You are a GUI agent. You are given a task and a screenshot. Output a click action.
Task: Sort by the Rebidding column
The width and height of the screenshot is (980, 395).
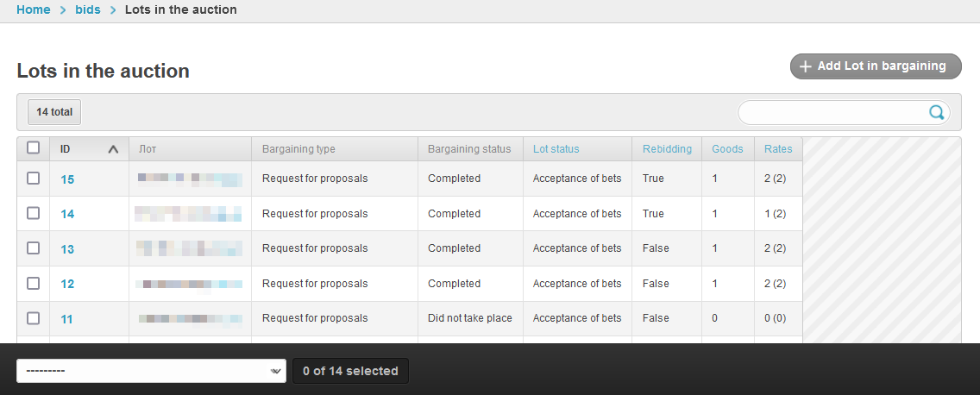pyautogui.click(x=667, y=149)
